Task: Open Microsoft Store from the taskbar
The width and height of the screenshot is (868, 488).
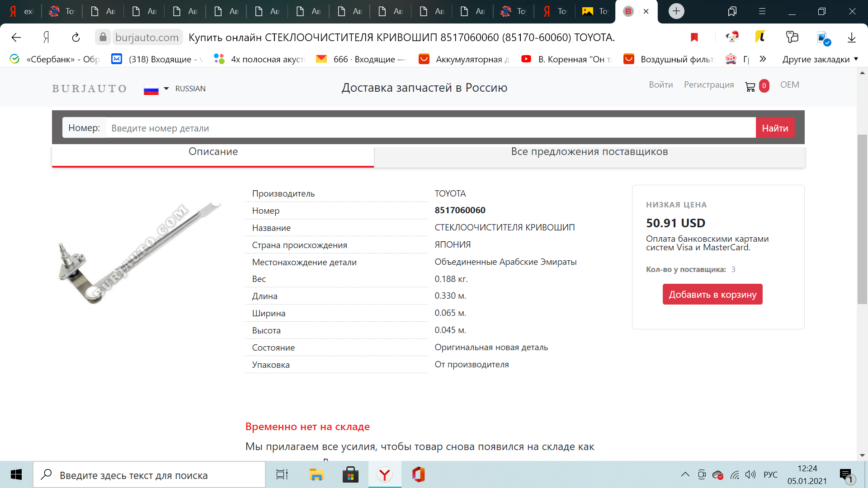Action: 350,474
